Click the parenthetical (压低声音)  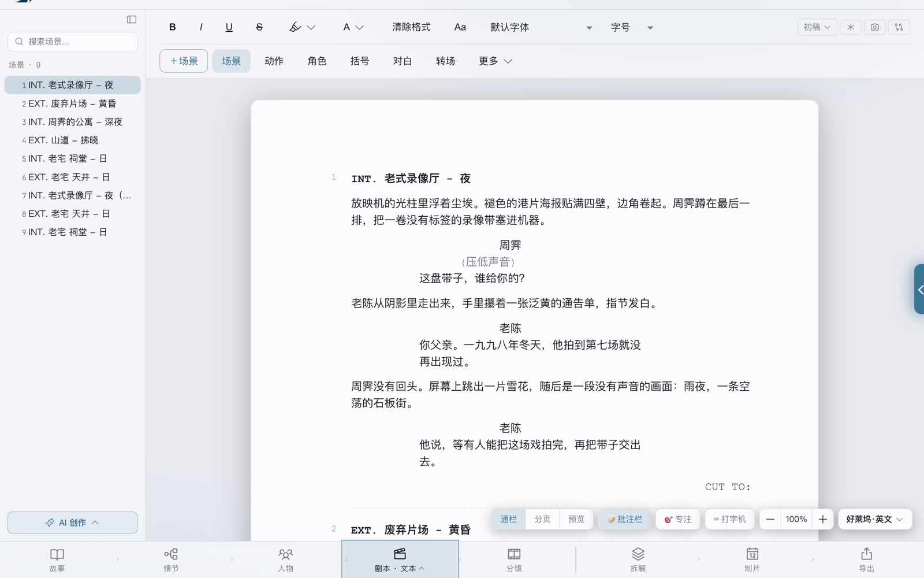tap(488, 262)
